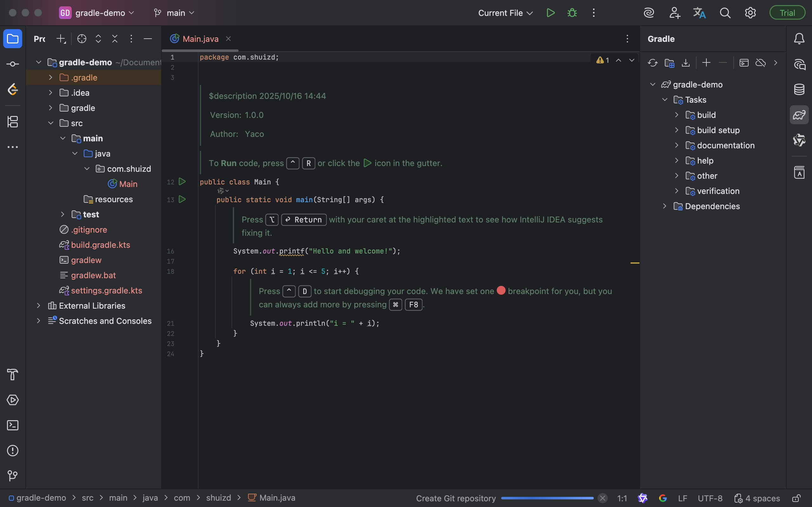Toggle Gradle offline mode icon
The width and height of the screenshot is (812, 507).
(x=760, y=63)
